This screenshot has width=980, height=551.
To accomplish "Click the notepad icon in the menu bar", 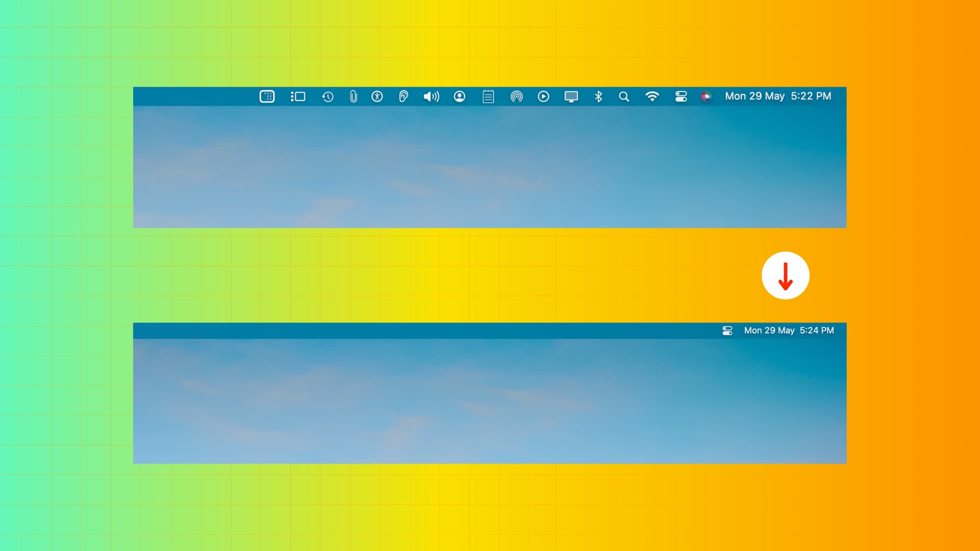I will click(x=488, y=96).
